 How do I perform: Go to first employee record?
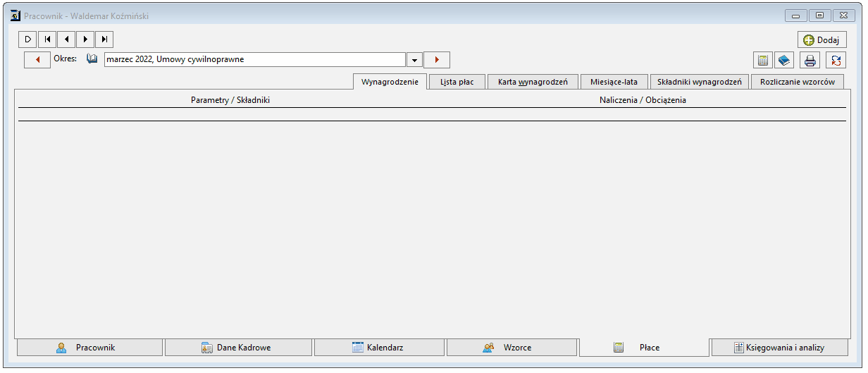46,39
